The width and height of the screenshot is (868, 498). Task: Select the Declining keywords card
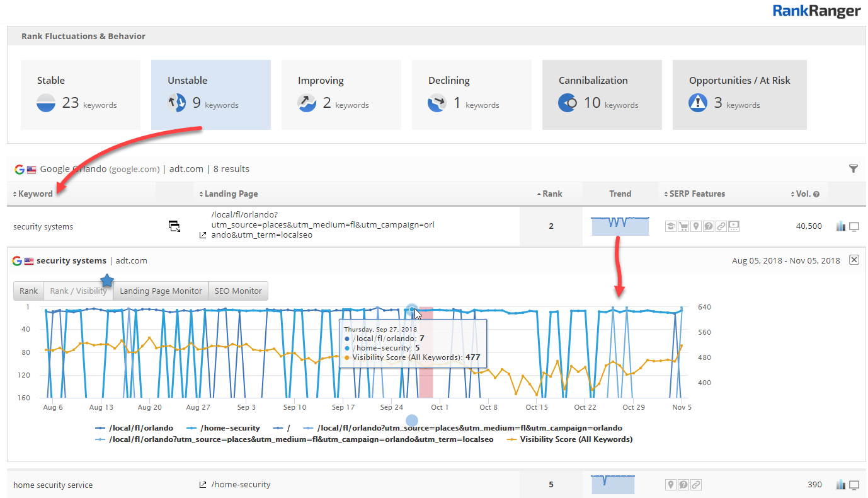[x=471, y=95]
